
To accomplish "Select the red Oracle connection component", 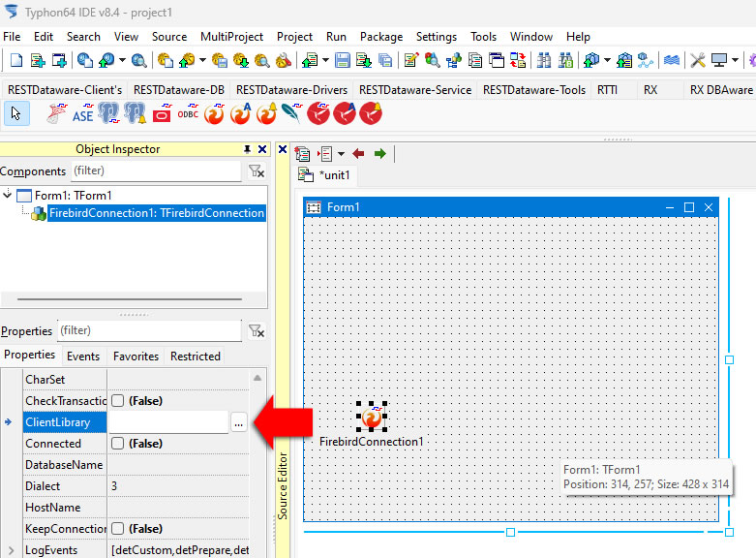I will click(x=162, y=114).
